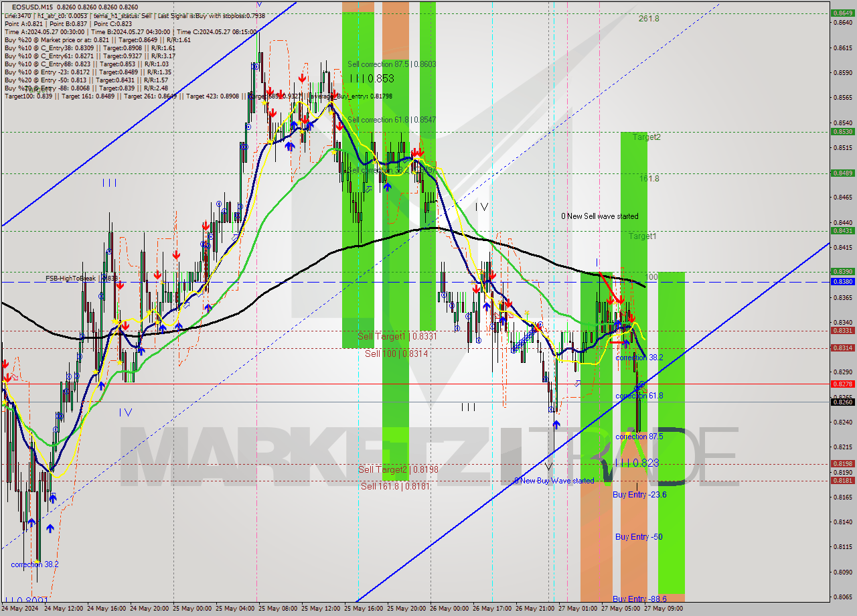Click the '26 May 00:00' time axis label
This screenshot has width=857, height=616.
451,609
